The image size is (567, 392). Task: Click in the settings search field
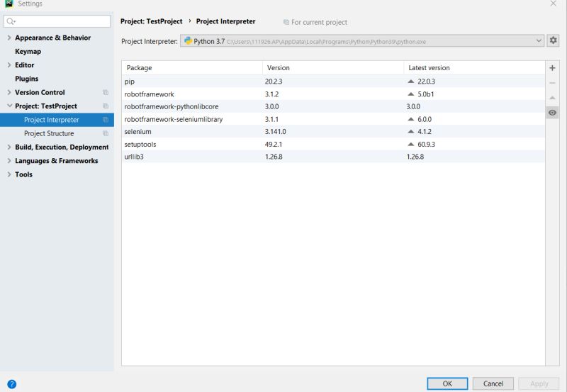point(57,21)
